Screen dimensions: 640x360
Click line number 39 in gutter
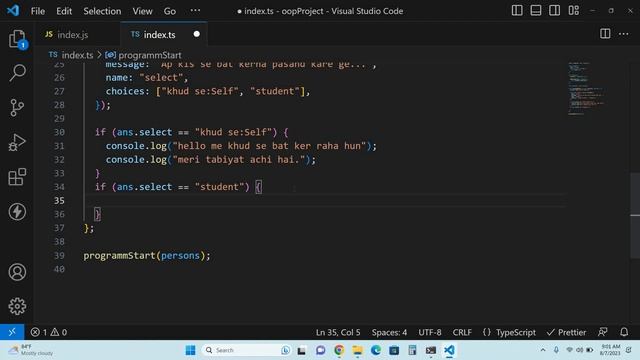click(x=59, y=256)
